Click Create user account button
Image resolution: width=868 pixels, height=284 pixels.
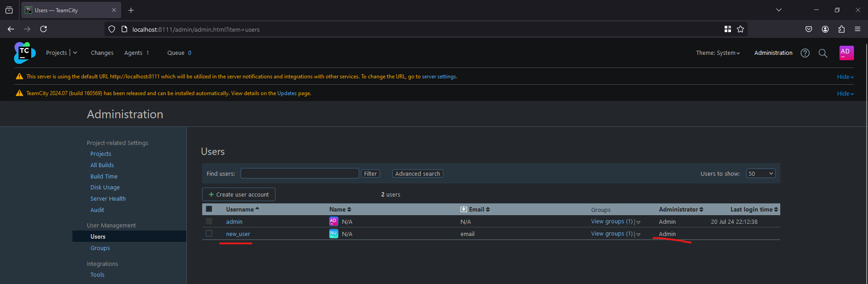pyautogui.click(x=239, y=194)
